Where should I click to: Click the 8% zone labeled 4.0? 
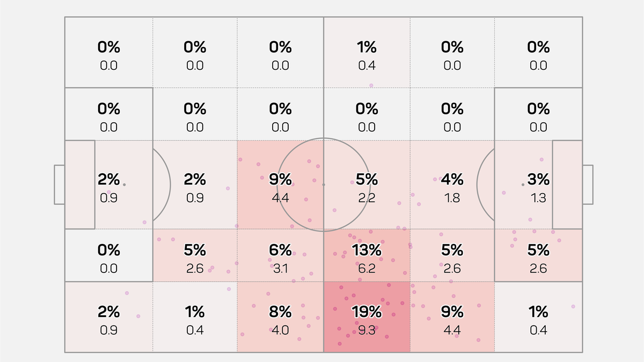coord(280,317)
